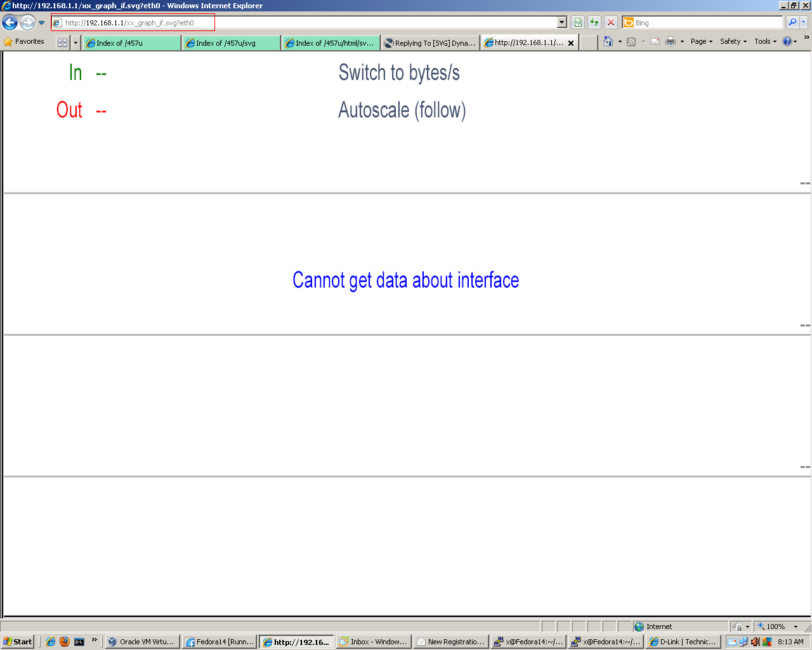The image size is (812, 650).
Task: Toggle Compatibility View icon in address bar
Action: tap(578, 23)
